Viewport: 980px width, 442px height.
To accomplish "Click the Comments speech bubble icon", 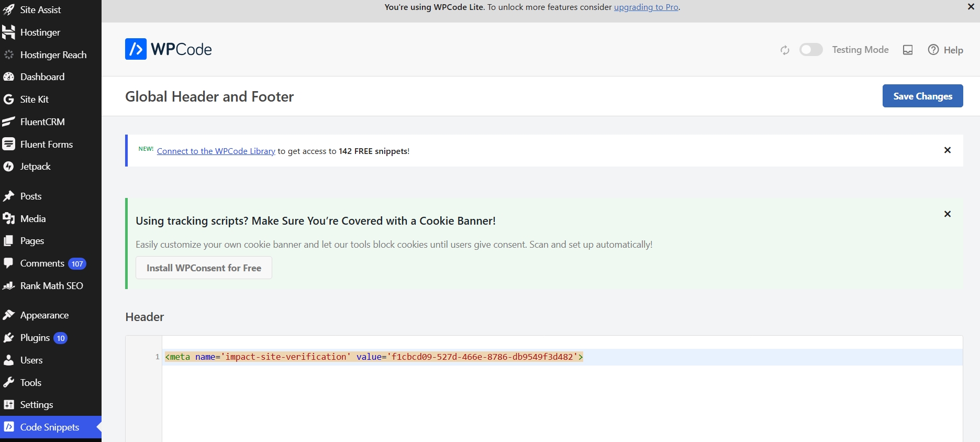I will pos(8,263).
